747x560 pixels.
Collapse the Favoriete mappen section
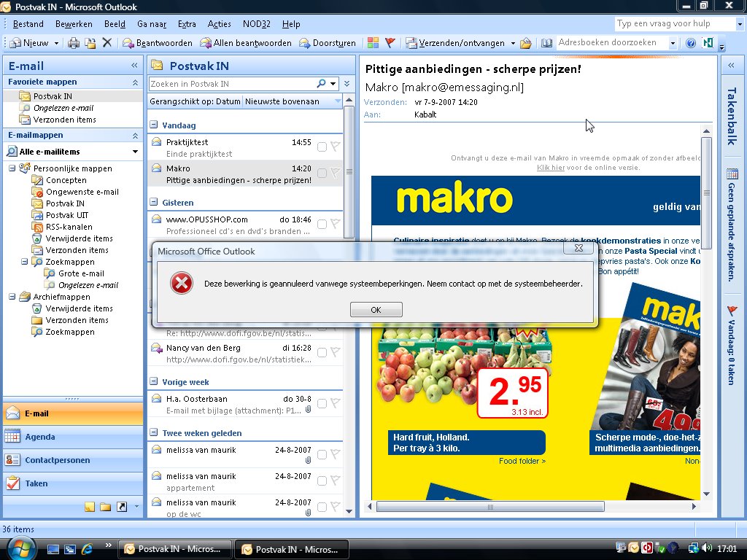pyautogui.click(x=135, y=82)
